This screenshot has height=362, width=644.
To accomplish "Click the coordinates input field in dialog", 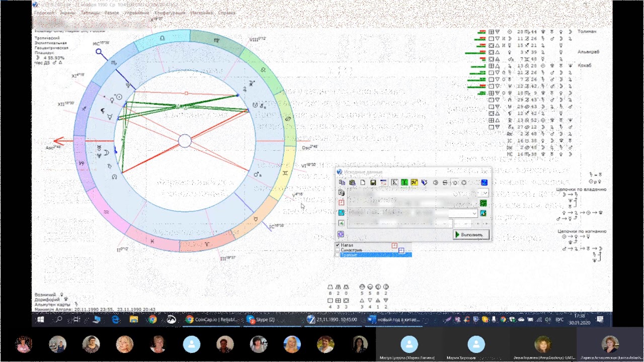I will click(400, 223).
